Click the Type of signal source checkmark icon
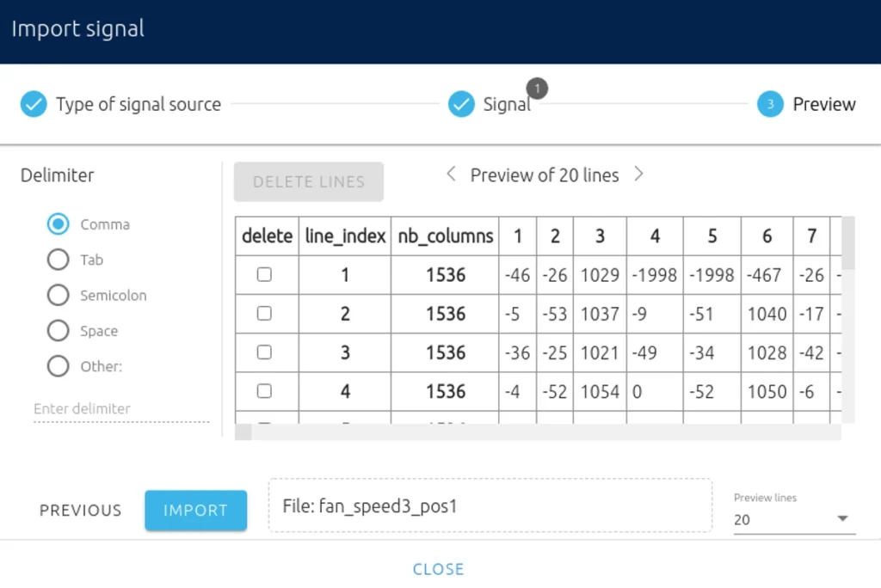The height and width of the screenshot is (588, 881). (x=34, y=105)
